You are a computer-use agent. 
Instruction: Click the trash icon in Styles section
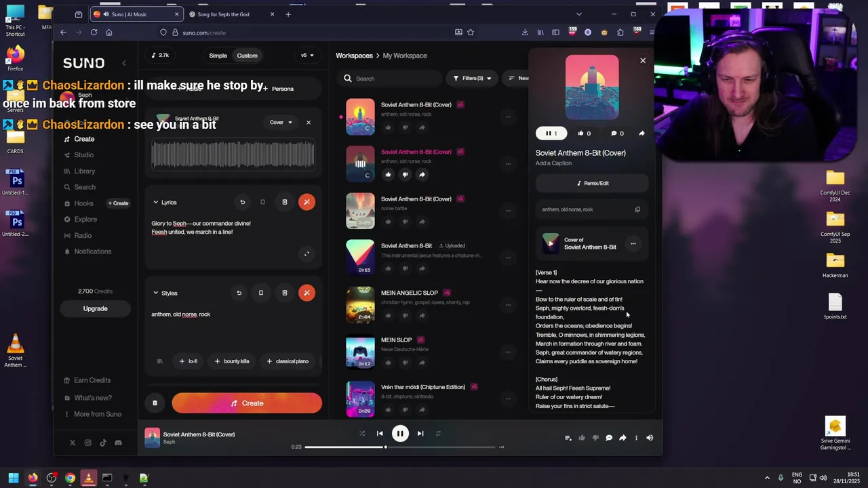point(285,293)
